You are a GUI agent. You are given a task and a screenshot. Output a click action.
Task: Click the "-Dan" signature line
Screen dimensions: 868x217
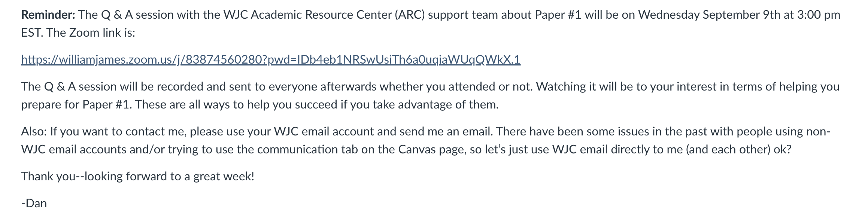click(x=34, y=203)
